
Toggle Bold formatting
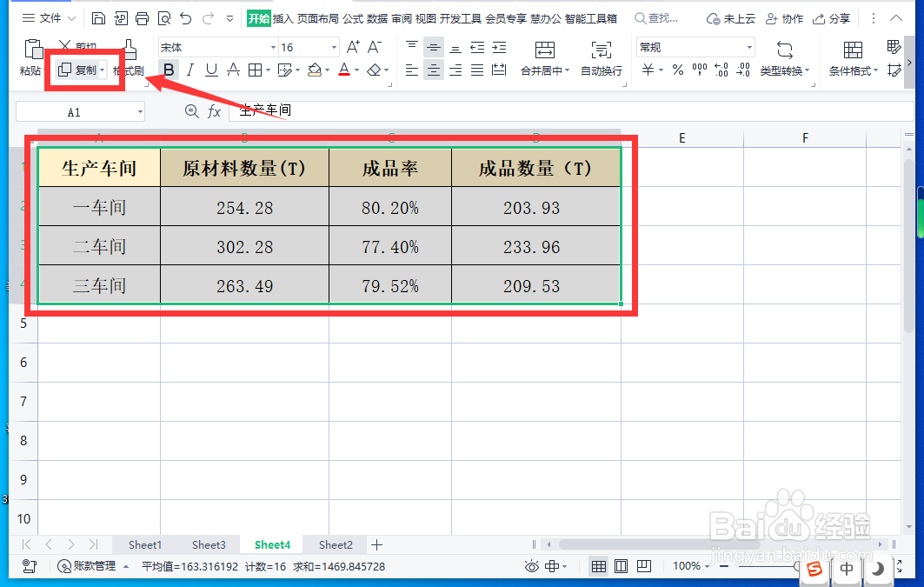pos(170,70)
